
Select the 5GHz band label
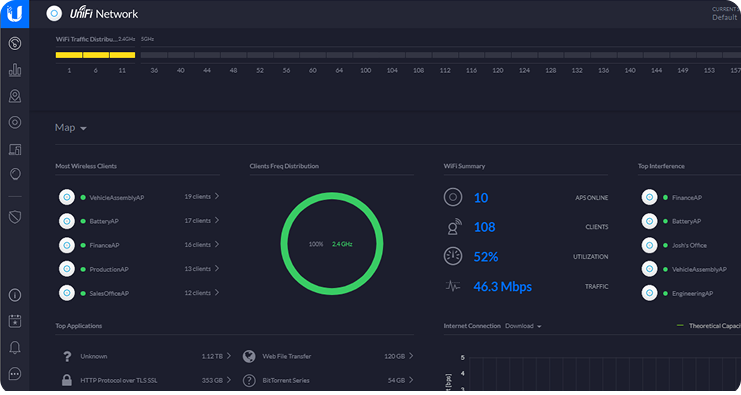tap(147, 39)
